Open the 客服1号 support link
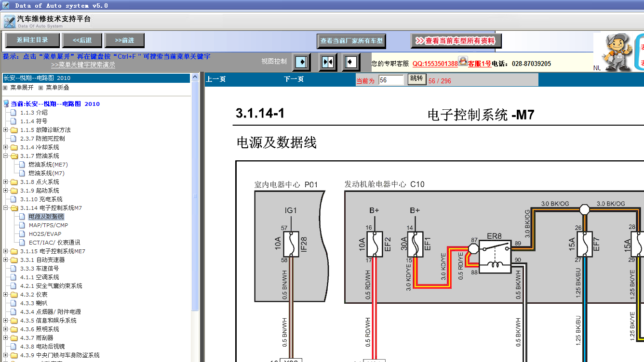The image size is (644, 362). [x=480, y=64]
